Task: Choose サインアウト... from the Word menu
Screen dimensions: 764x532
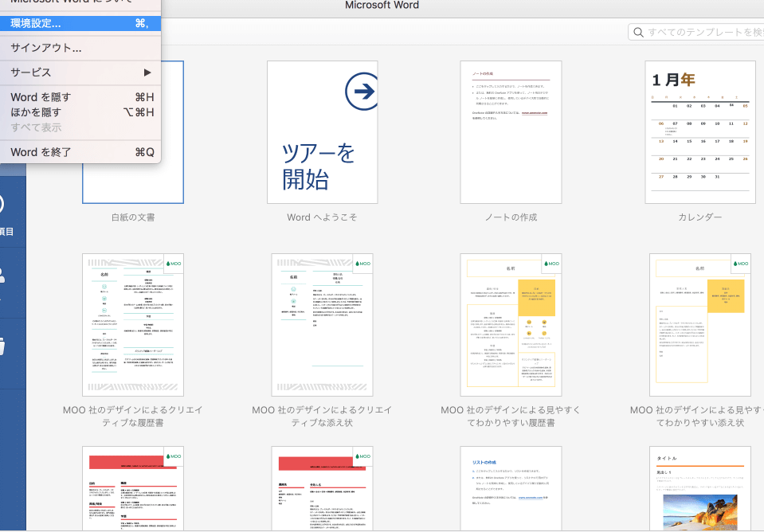Action: (x=80, y=48)
